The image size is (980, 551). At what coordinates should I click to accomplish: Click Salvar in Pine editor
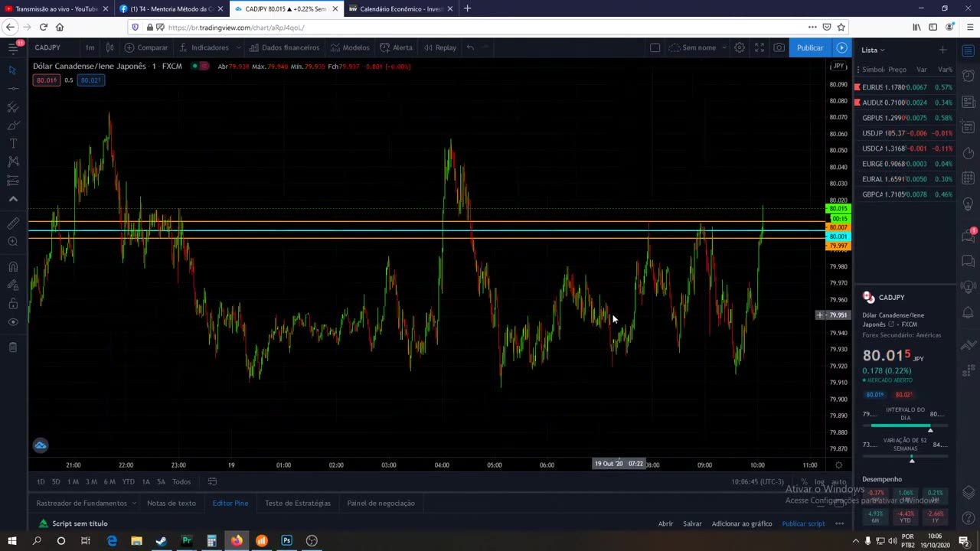[692, 523]
